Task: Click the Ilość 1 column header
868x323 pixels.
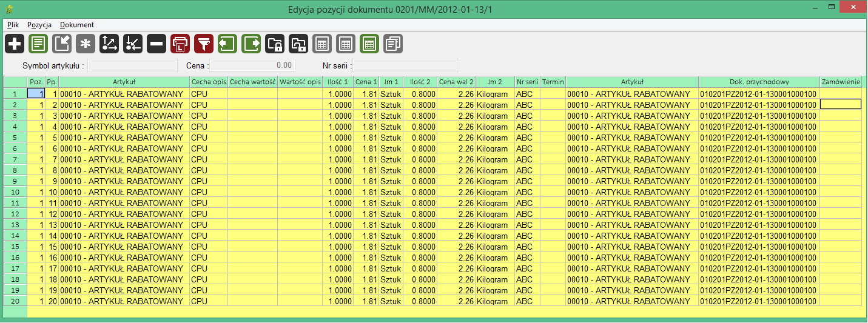Action: 338,82
